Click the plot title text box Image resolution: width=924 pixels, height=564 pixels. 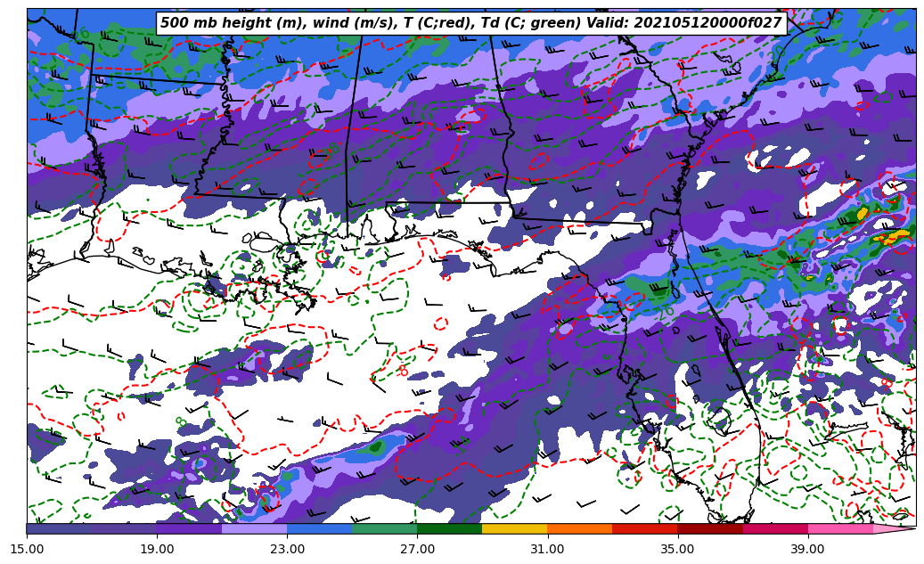point(470,23)
